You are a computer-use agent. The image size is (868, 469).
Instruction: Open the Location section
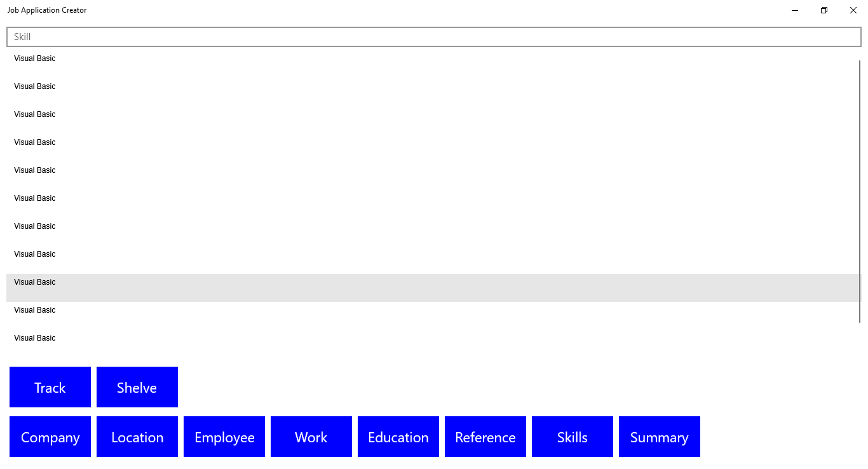pos(137,437)
